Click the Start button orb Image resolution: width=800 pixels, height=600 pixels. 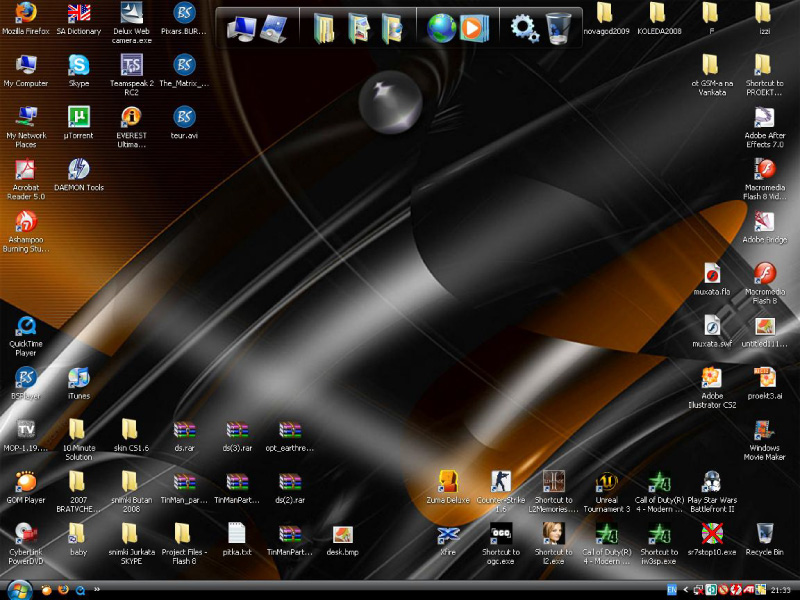[18, 590]
